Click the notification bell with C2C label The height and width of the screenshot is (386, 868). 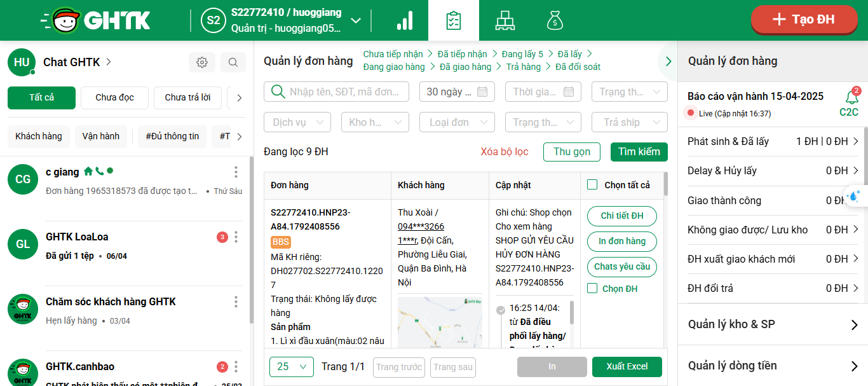[x=851, y=98]
